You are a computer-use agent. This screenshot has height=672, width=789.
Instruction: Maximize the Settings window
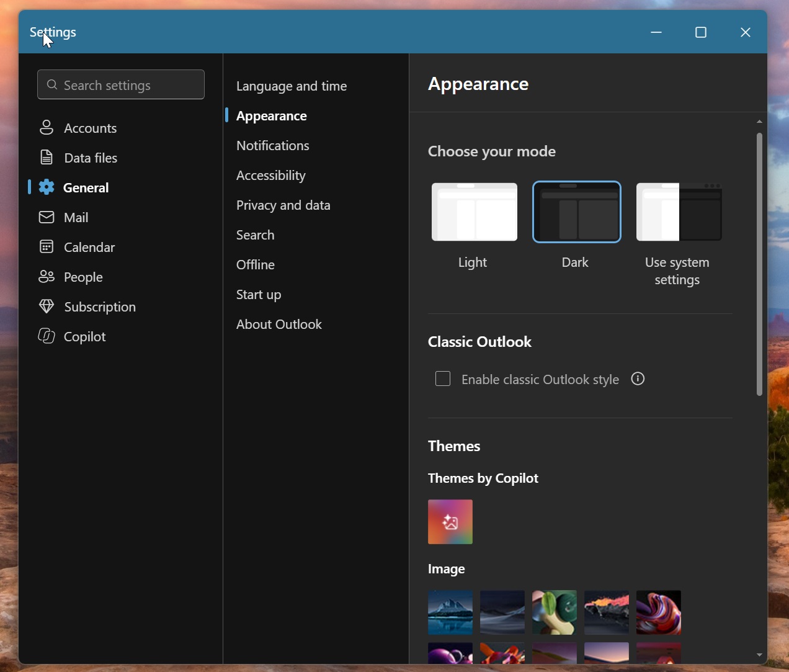click(701, 32)
